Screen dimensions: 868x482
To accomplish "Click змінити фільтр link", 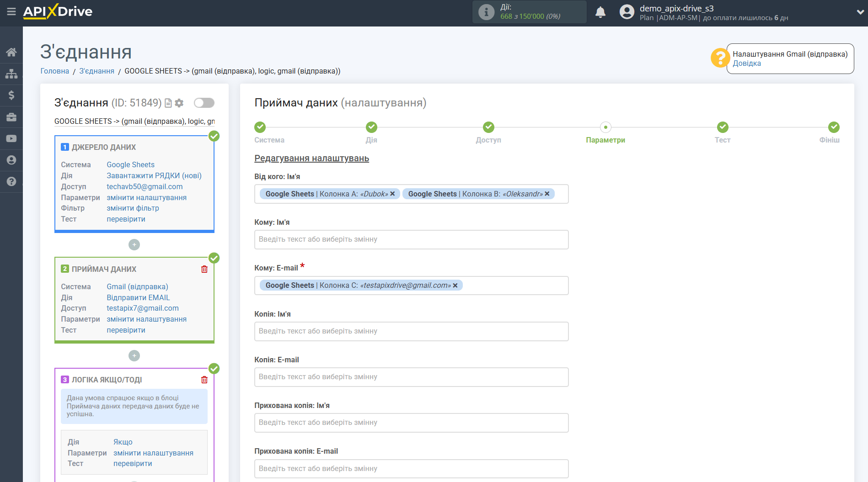I will tap(133, 208).
